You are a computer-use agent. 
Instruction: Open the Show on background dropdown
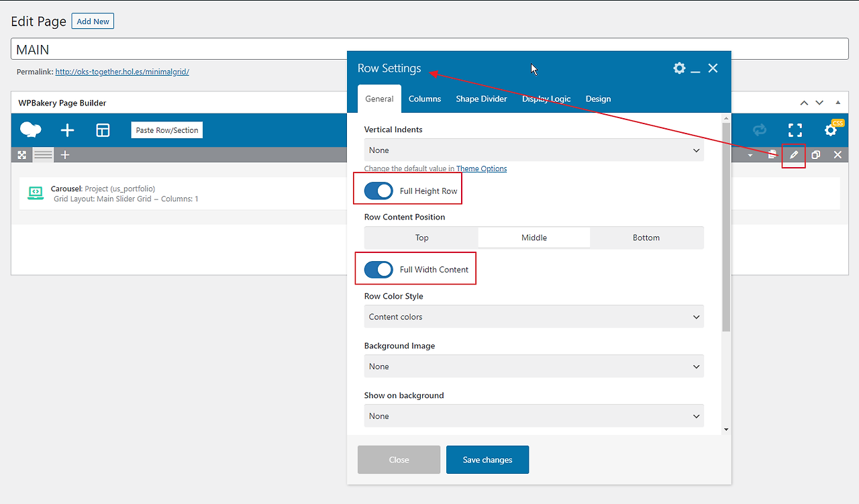click(534, 416)
